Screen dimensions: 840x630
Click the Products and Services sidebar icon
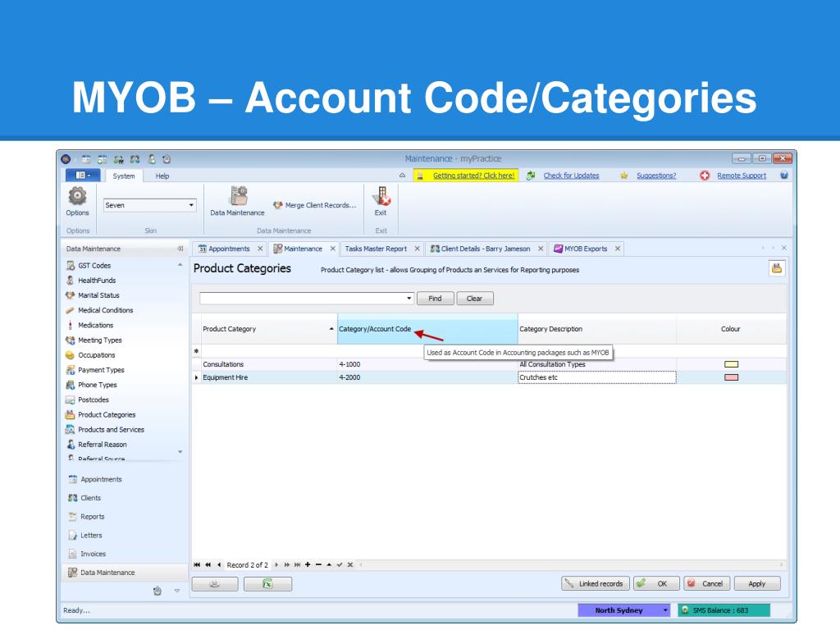71,430
